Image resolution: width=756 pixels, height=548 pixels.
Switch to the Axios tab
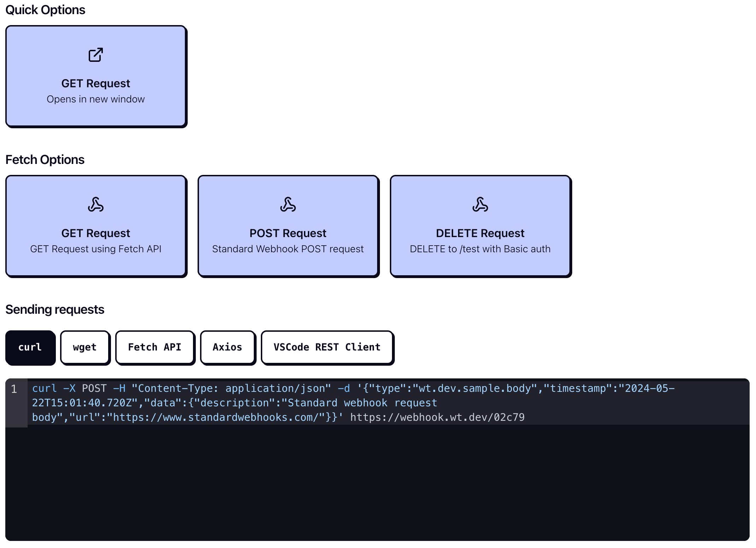pyautogui.click(x=228, y=348)
